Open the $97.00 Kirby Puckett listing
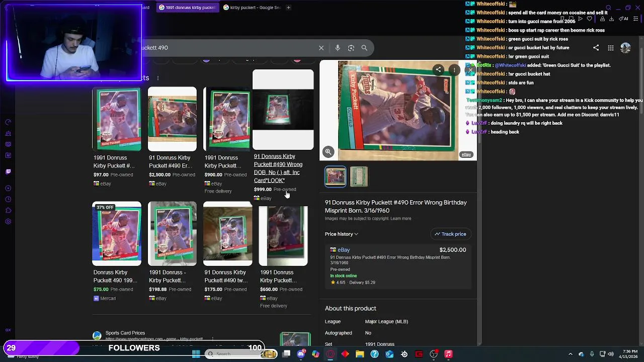644x362 pixels. point(117,137)
